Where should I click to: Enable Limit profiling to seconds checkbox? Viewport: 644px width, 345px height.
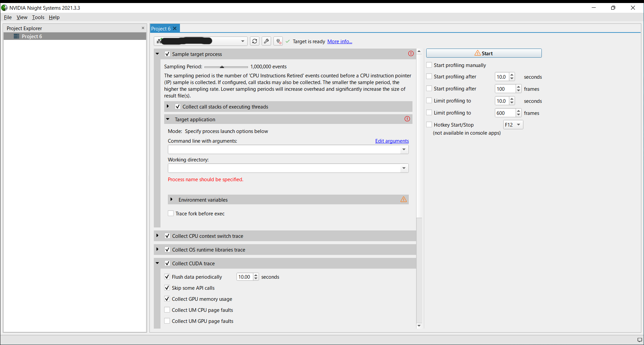pyautogui.click(x=429, y=100)
